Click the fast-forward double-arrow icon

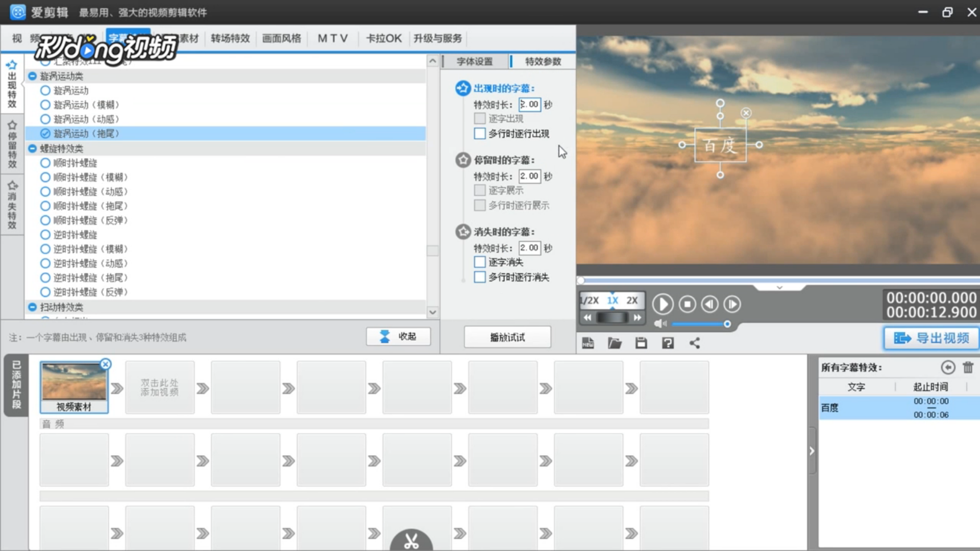point(637,318)
